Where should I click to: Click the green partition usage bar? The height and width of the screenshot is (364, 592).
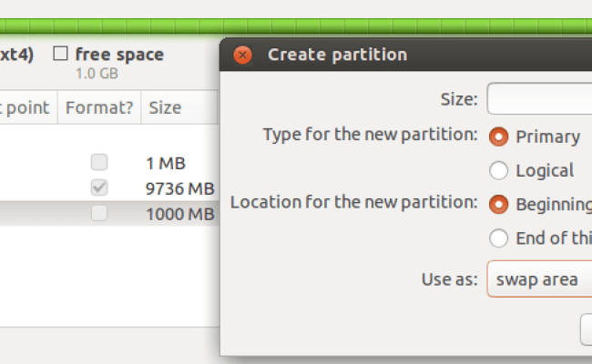296,26
